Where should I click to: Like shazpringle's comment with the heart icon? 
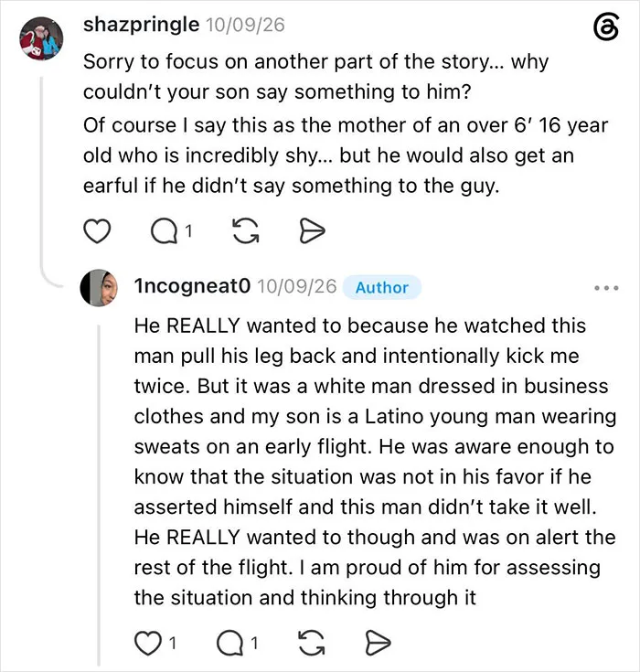coord(97,231)
